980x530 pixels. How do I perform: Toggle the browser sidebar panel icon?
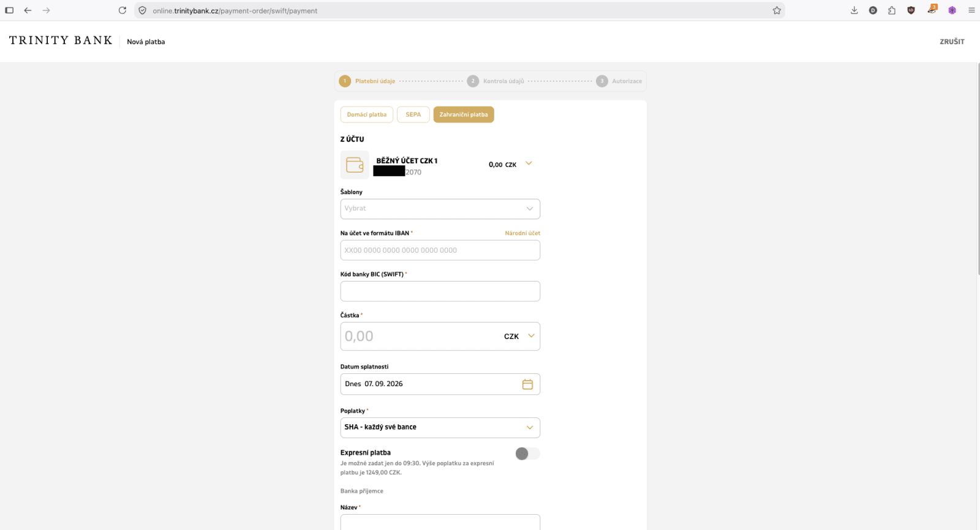[x=9, y=10]
